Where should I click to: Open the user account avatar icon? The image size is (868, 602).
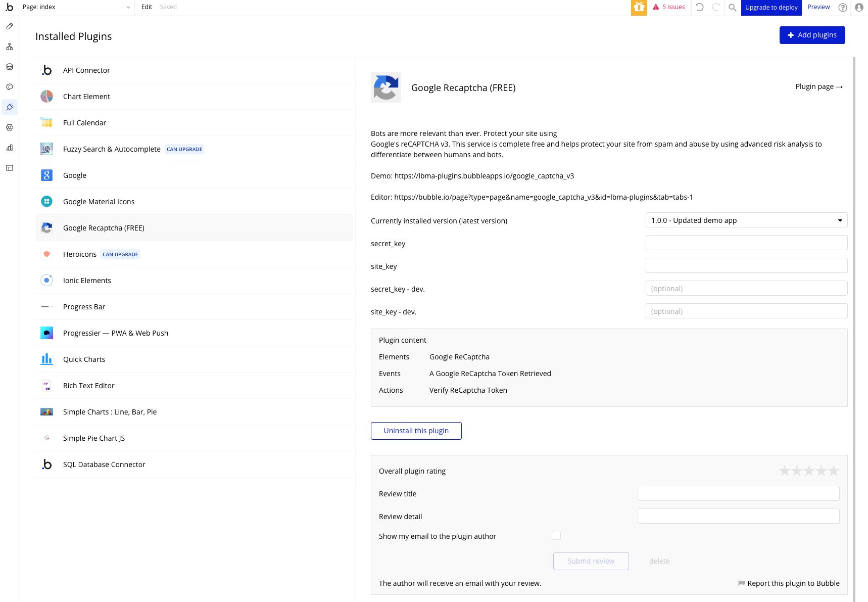859,8
